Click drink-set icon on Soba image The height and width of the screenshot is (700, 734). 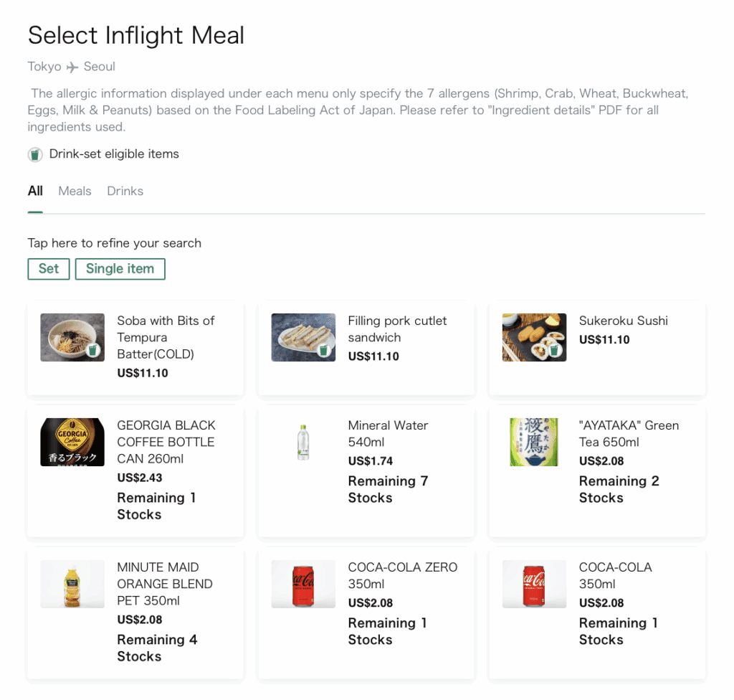click(92, 351)
